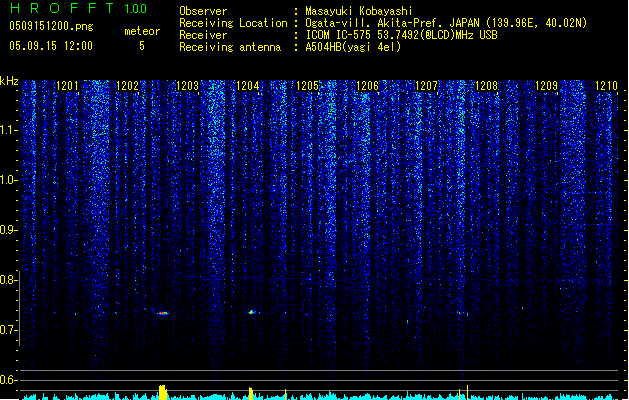Click the 1203 time marker

[x=187, y=86]
